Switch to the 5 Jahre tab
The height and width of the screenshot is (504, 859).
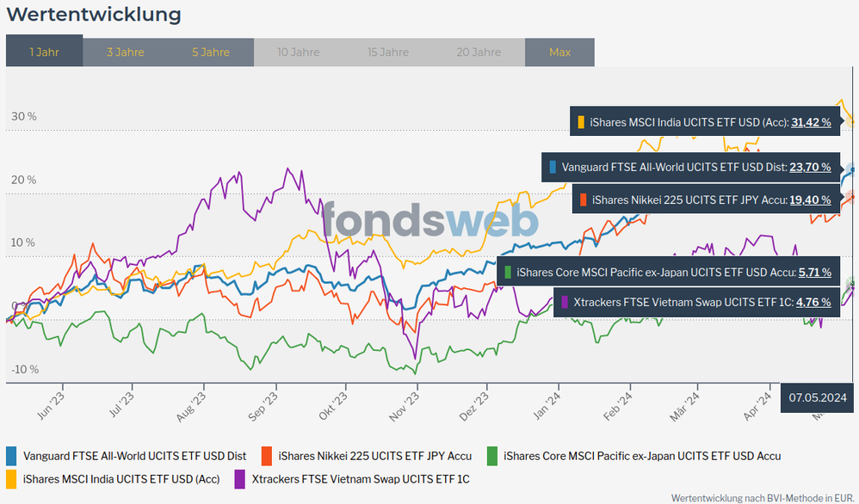(211, 52)
